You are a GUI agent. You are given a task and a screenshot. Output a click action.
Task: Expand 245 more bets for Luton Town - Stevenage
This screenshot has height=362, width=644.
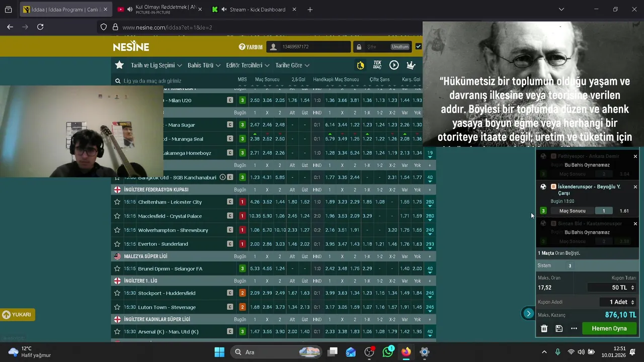[430, 308]
